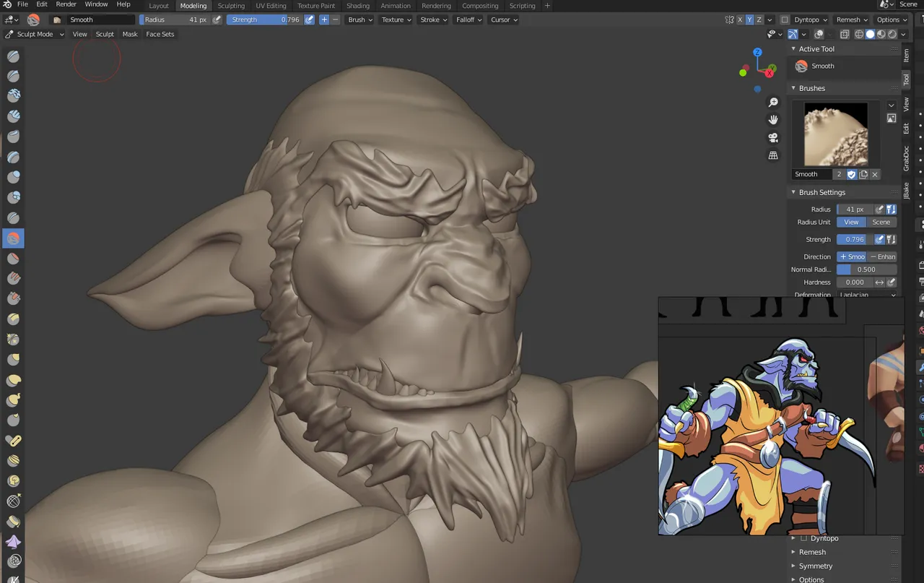Toggle radius pressure sensitivity in header
The image size is (924, 583).
pos(217,20)
